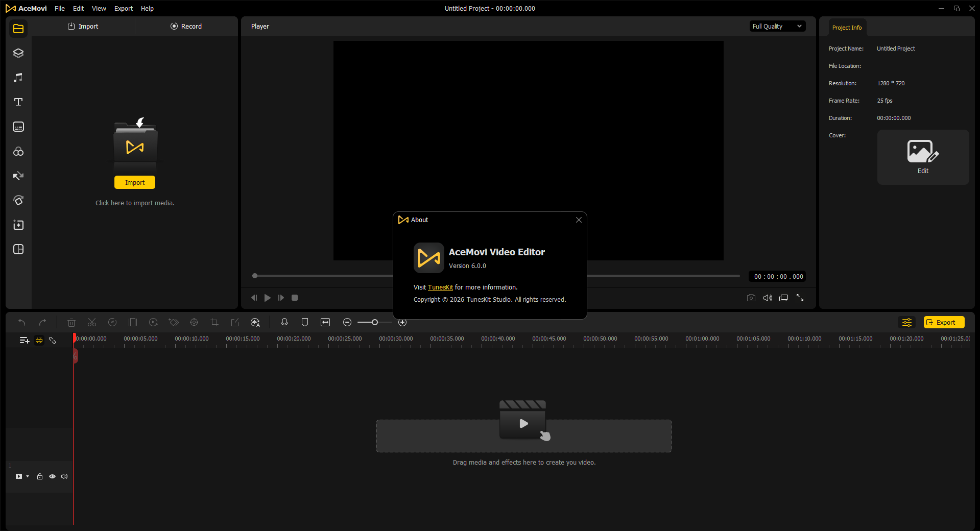
Task: Select the Project Info tab
Action: tap(847, 28)
